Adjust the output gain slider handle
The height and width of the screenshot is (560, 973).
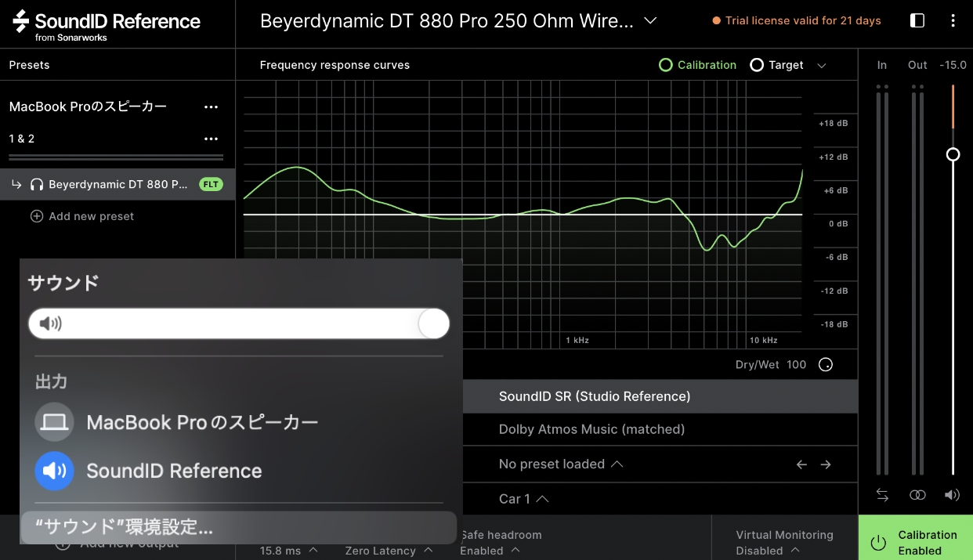tap(953, 154)
